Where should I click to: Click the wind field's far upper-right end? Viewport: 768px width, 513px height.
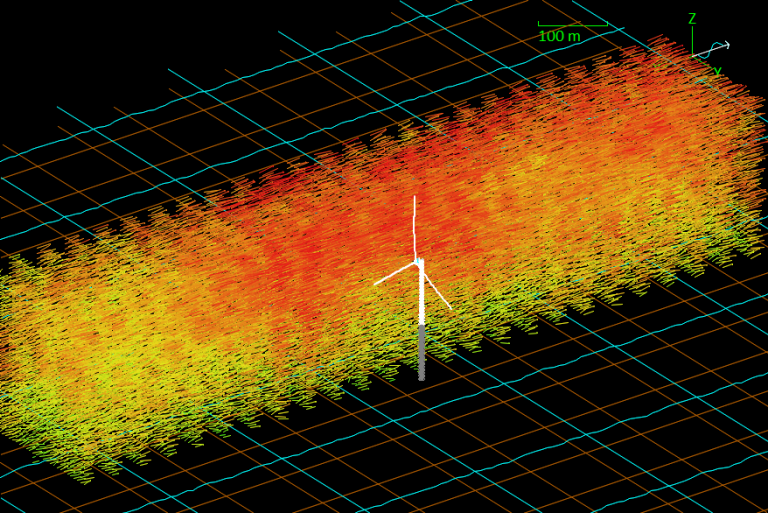click(x=740, y=110)
